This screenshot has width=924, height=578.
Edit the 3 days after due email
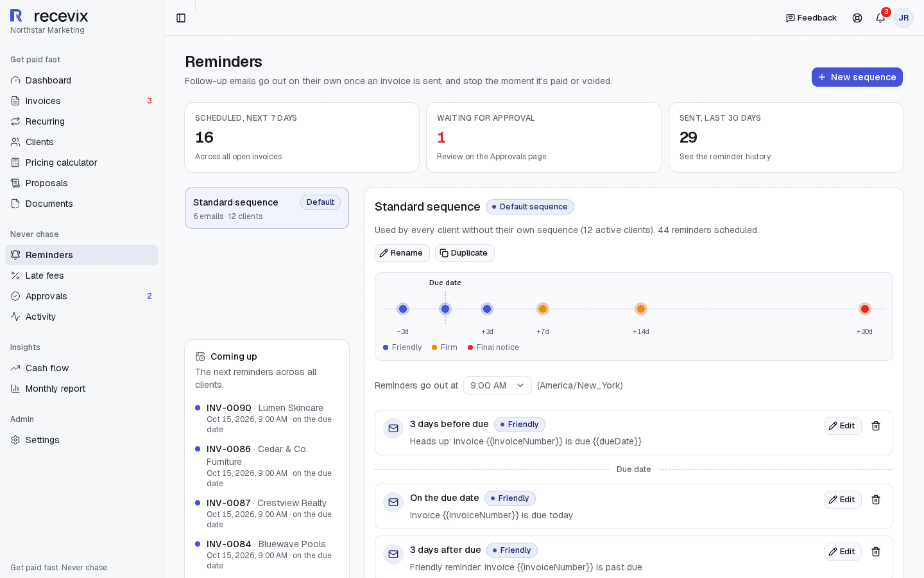tap(843, 552)
